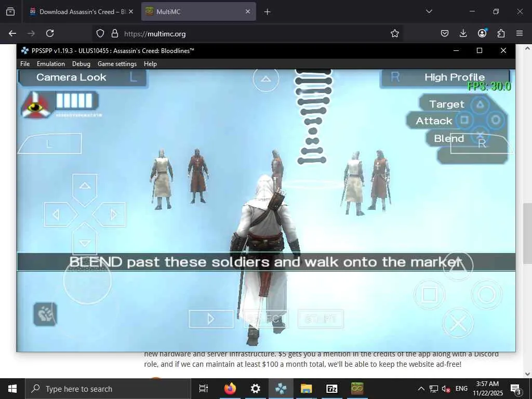532x399 pixels.
Task: Tap the on-screen R shoulder button
Action: [x=482, y=144]
